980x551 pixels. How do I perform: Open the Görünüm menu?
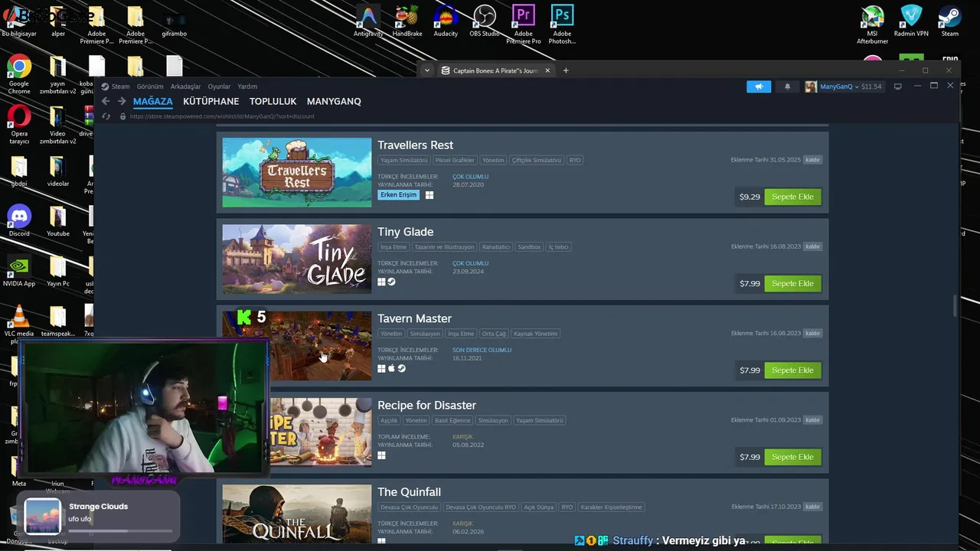coord(150,86)
